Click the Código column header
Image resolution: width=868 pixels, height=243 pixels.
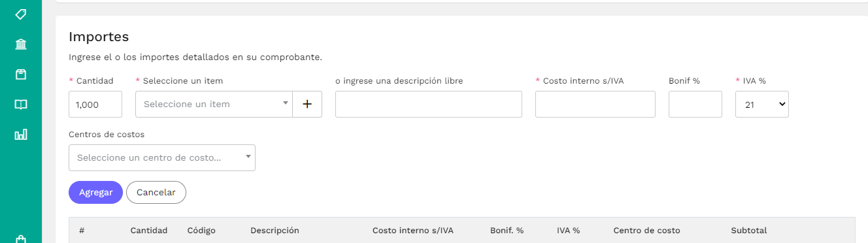coord(201,231)
